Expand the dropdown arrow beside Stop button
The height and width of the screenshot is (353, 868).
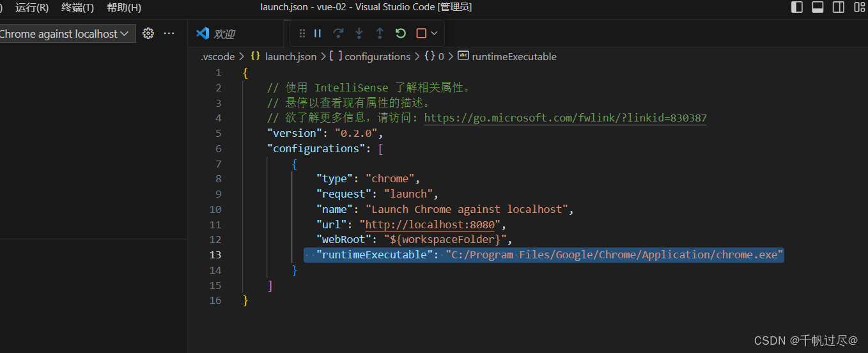click(435, 33)
